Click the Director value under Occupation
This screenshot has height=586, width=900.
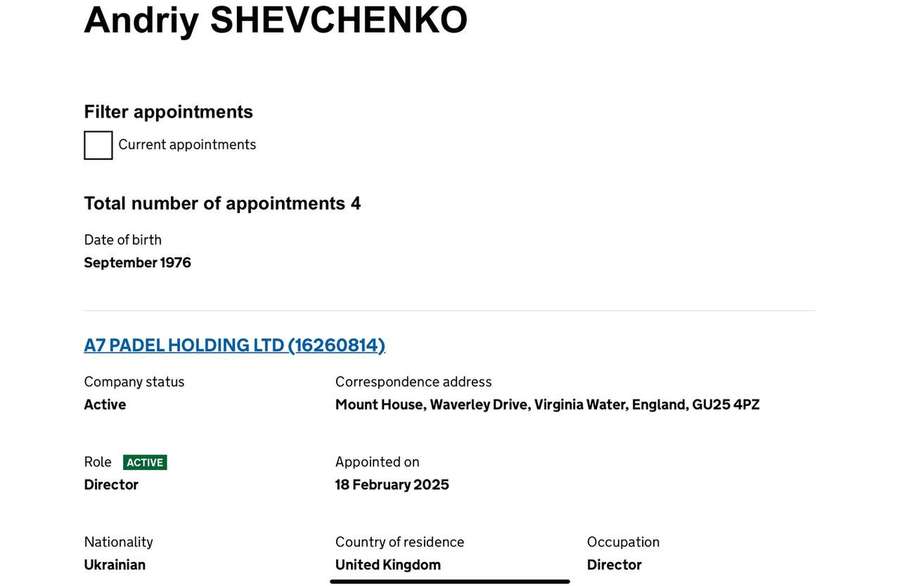(614, 565)
